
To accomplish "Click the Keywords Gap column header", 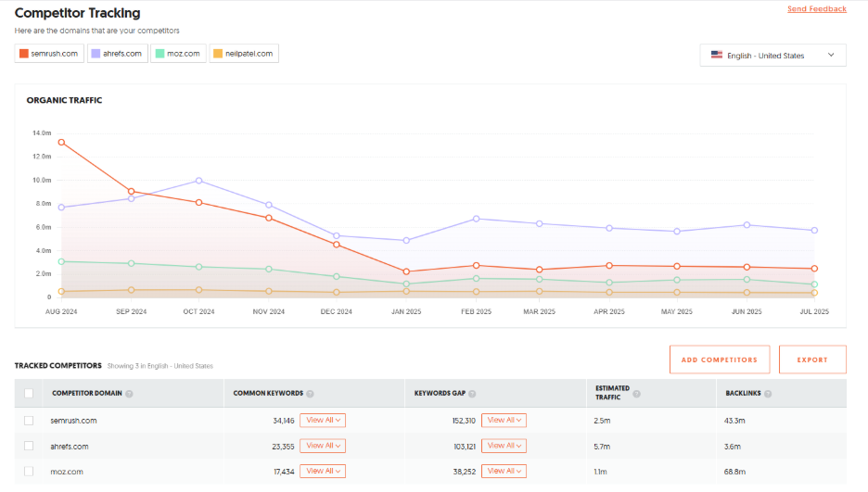I will [440, 393].
